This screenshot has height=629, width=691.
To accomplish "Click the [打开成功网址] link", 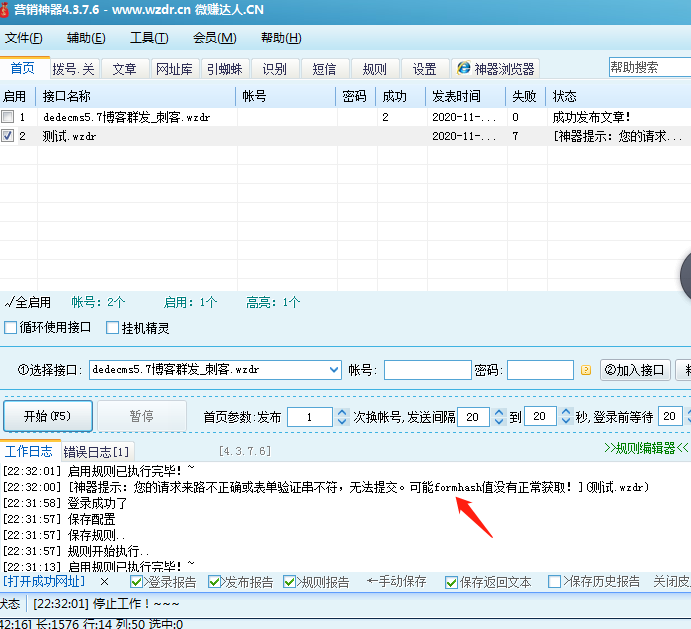I will pyautogui.click(x=44, y=581).
